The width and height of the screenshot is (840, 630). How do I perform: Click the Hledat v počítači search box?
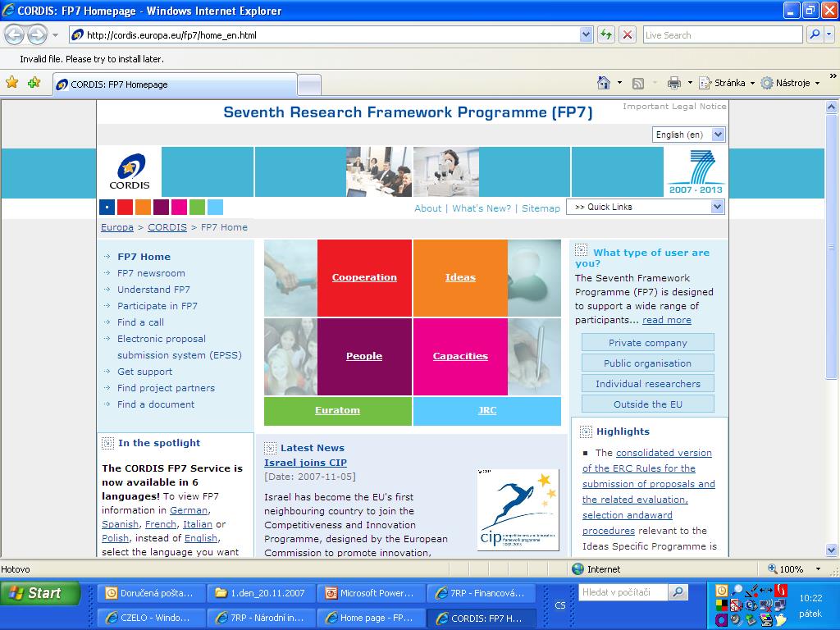(x=623, y=592)
